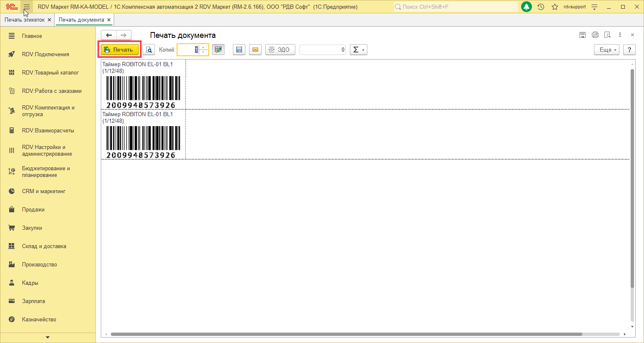Open Бюджетирование и планирование section
644x343 pixels.
coord(48,171)
